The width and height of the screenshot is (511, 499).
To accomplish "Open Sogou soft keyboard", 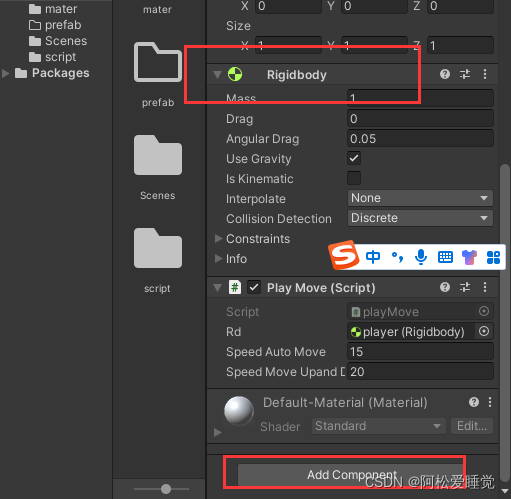I will [x=445, y=257].
